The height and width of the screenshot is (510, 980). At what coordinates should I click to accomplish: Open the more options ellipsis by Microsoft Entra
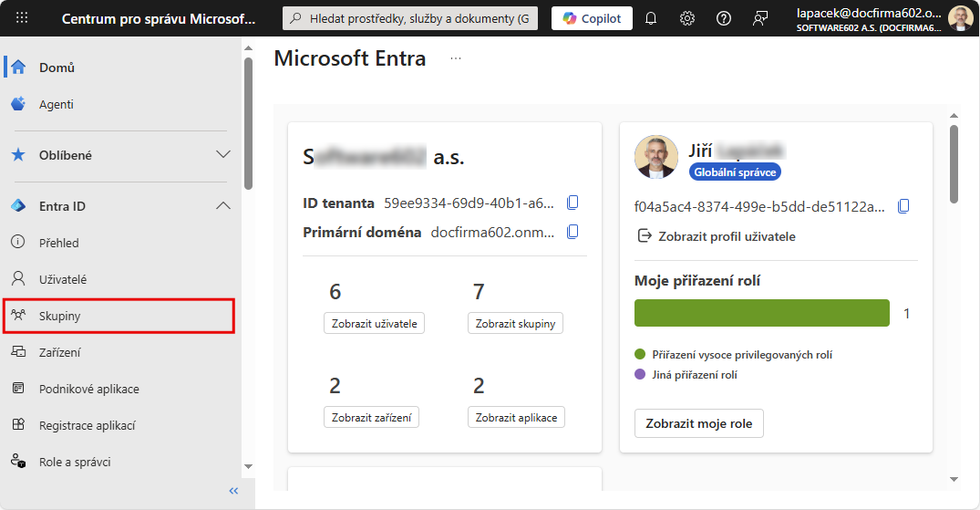click(456, 58)
